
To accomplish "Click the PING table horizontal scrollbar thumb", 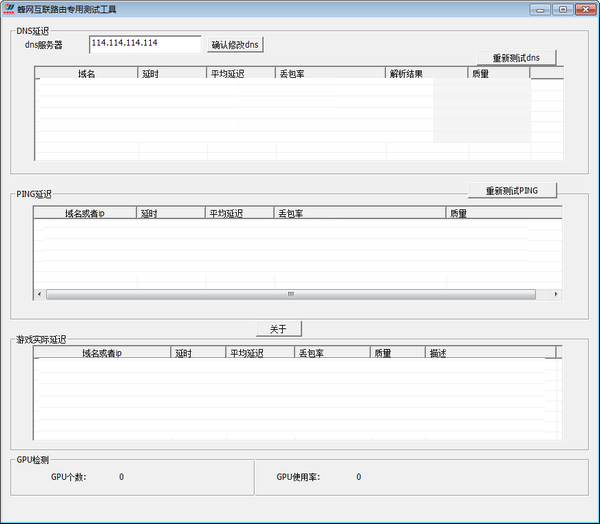I will click(290, 294).
